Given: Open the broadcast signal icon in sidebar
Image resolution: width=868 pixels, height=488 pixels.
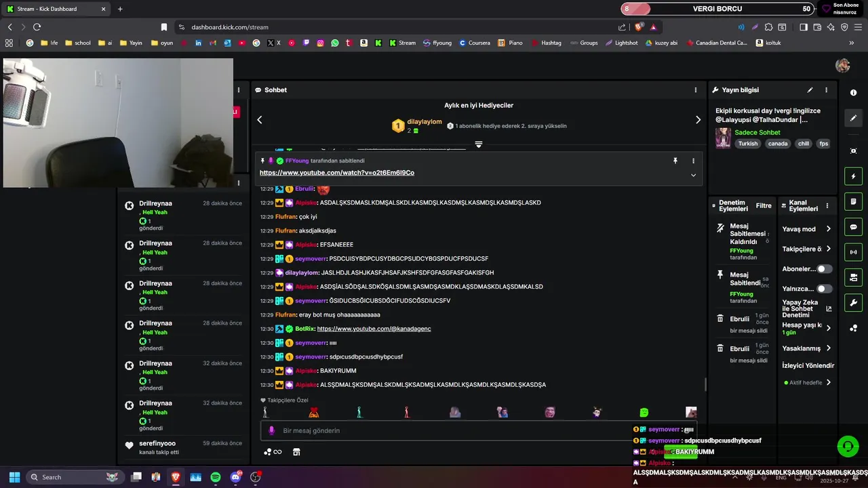Looking at the screenshot, I should [x=853, y=252].
